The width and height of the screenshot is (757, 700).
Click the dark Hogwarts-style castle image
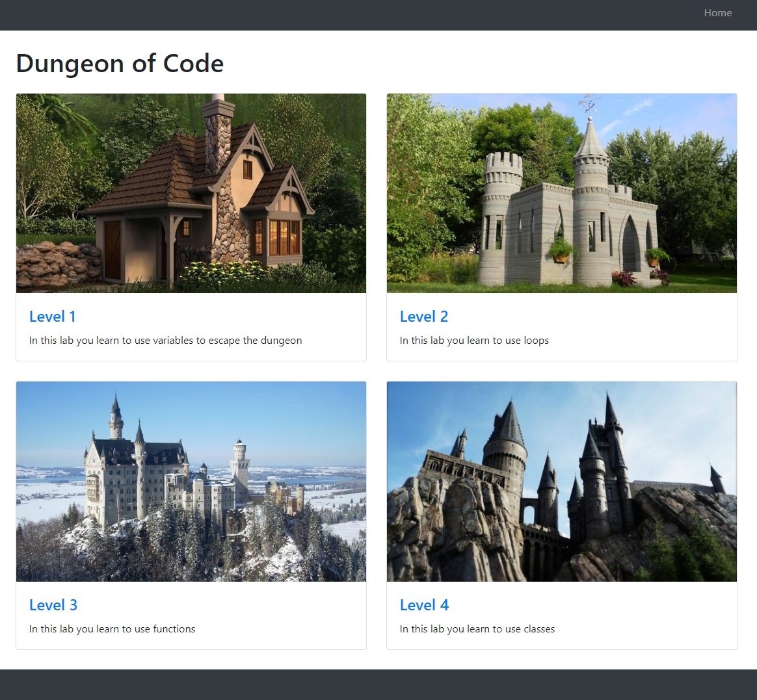coord(562,482)
